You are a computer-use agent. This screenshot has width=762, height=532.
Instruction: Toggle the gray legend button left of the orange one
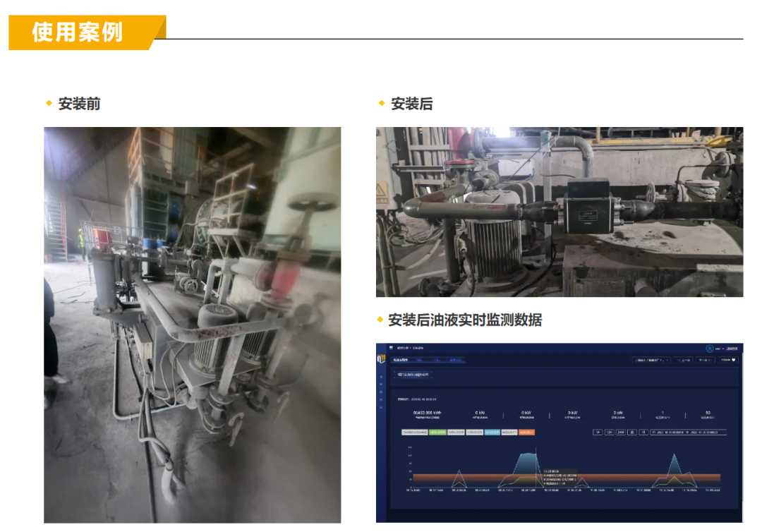click(x=509, y=433)
